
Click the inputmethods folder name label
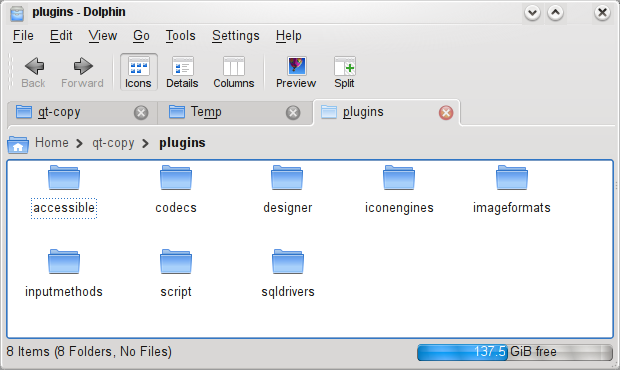tap(64, 292)
